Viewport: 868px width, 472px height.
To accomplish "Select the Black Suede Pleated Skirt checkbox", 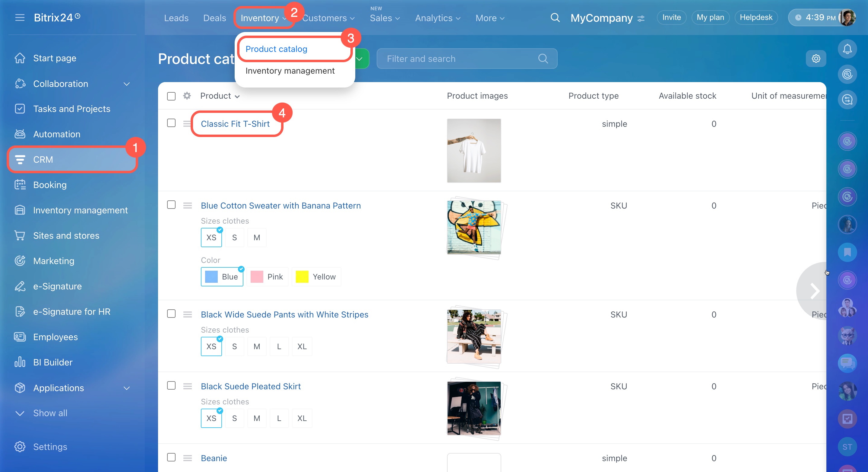I will (x=171, y=385).
